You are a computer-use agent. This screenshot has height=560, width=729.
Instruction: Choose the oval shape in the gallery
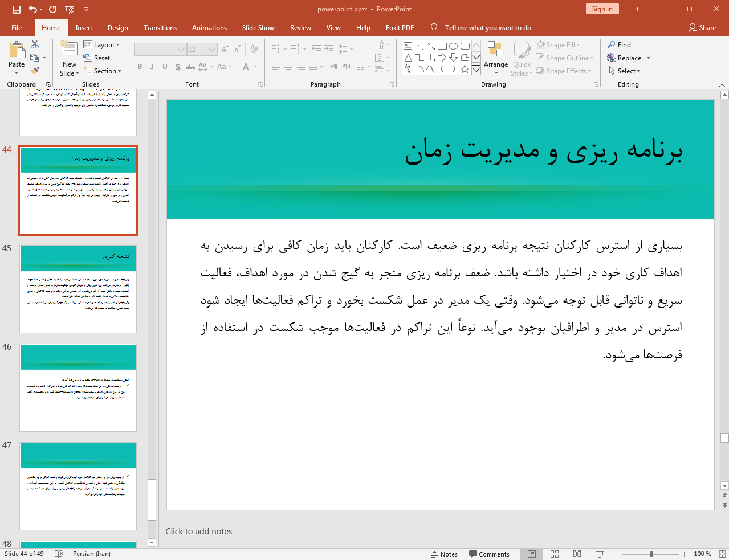(454, 46)
